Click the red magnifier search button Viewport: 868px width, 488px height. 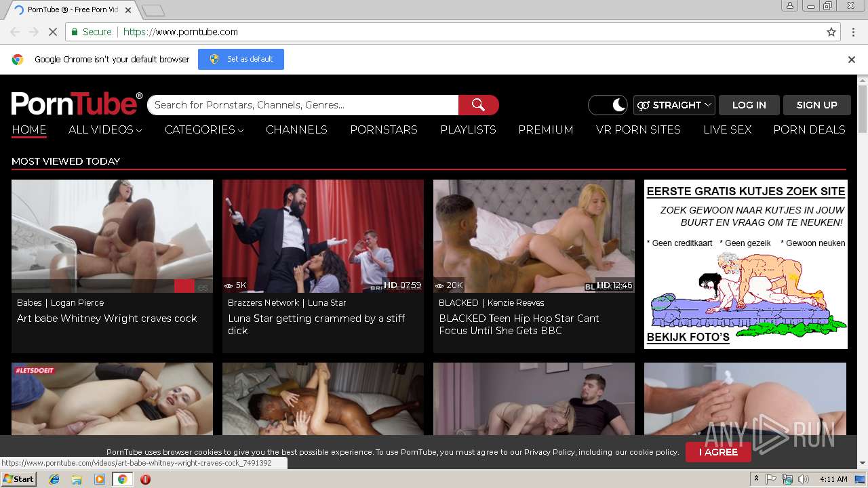(x=479, y=105)
